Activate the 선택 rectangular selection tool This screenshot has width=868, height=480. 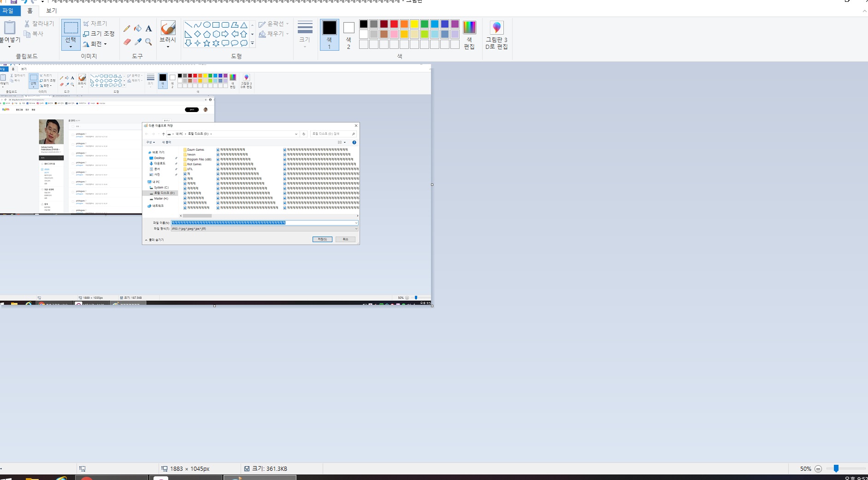[71, 28]
